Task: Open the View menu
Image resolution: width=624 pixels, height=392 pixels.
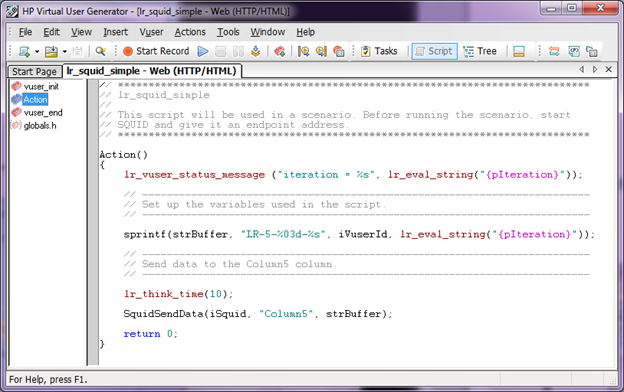Action: (81, 32)
